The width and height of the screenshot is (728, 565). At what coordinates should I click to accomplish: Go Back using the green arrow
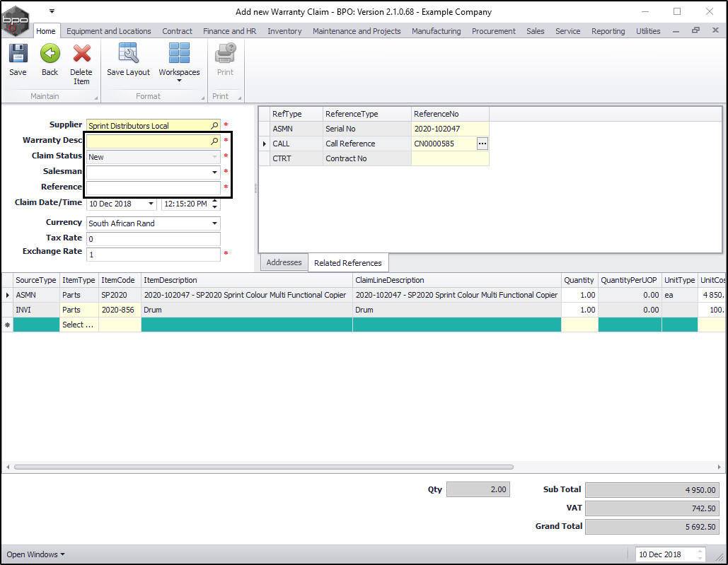50,53
